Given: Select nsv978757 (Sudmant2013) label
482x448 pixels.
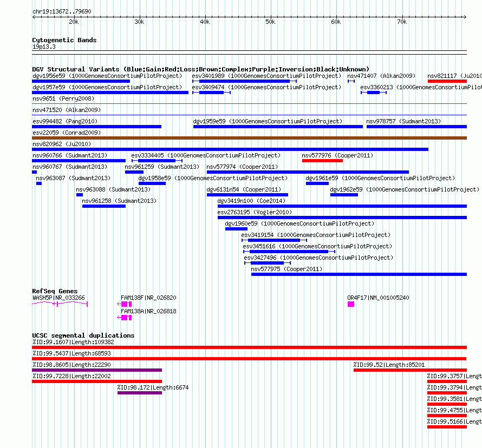Looking at the screenshot, I should (403, 121).
